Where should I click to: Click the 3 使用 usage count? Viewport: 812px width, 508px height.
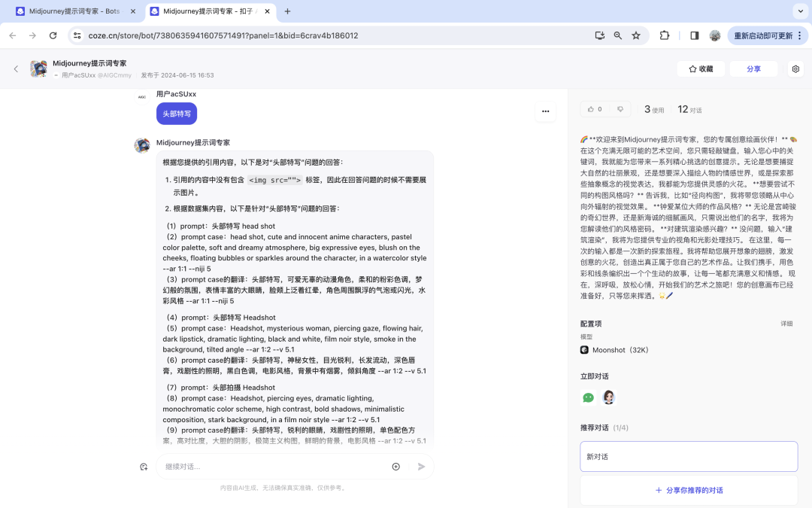point(654,109)
